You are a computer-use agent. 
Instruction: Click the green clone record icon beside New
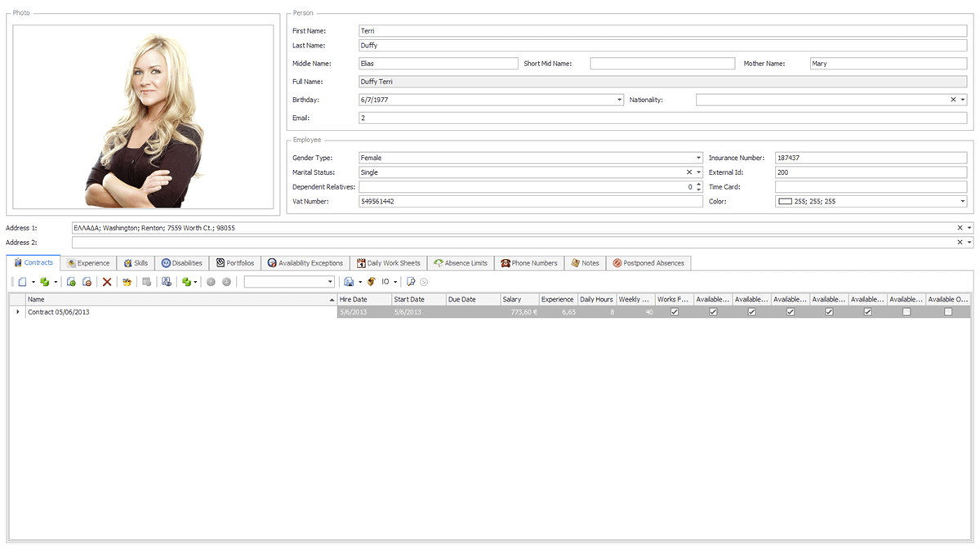click(x=44, y=281)
